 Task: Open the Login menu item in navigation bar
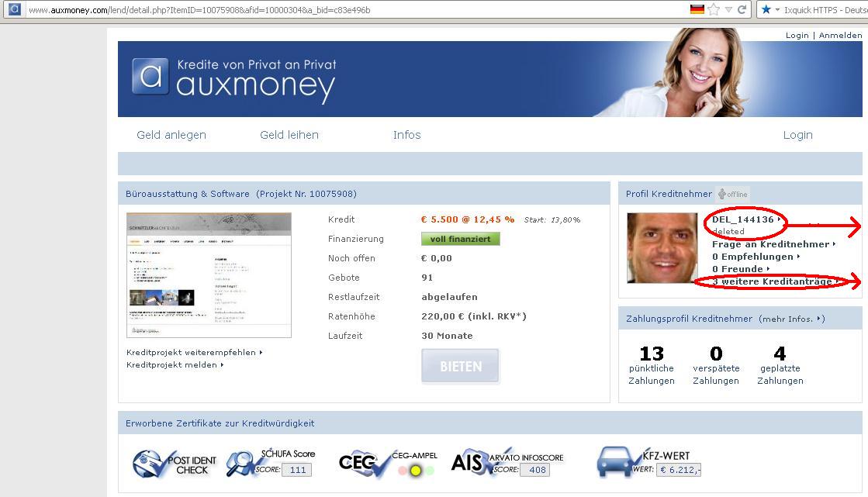coord(797,134)
